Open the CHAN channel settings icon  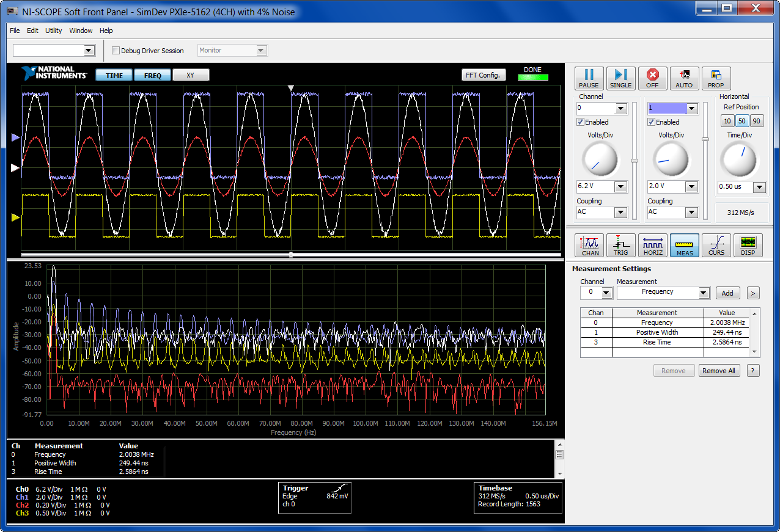[x=590, y=246]
